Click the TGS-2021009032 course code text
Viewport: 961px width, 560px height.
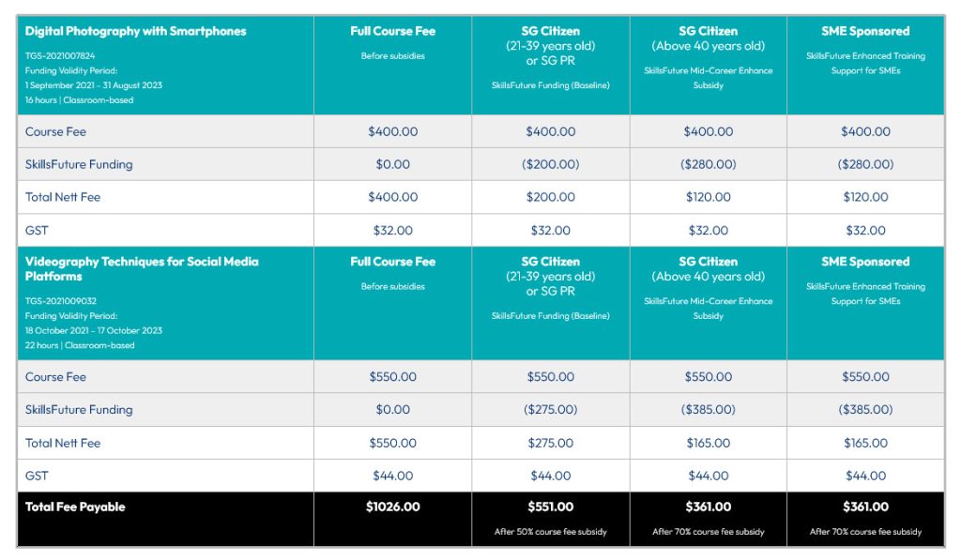pos(61,301)
